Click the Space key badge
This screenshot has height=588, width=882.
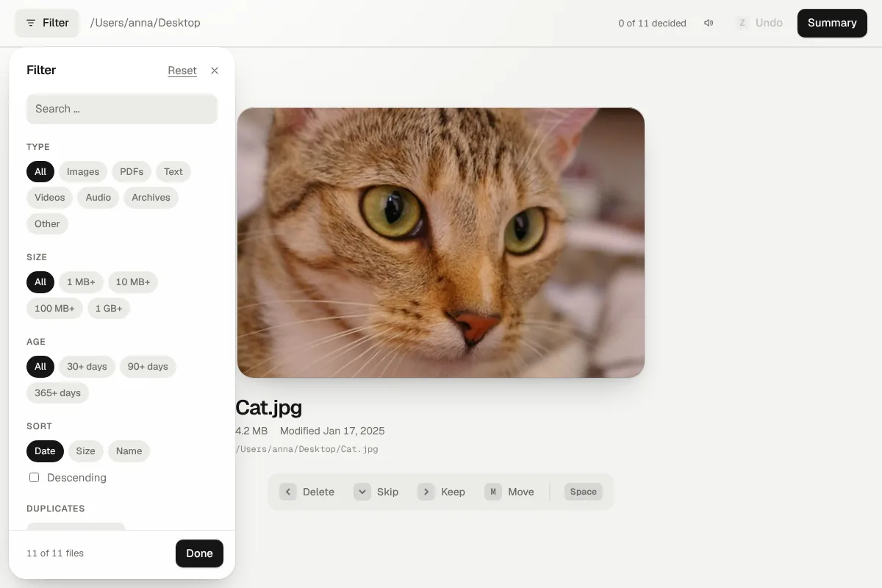[584, 492]
